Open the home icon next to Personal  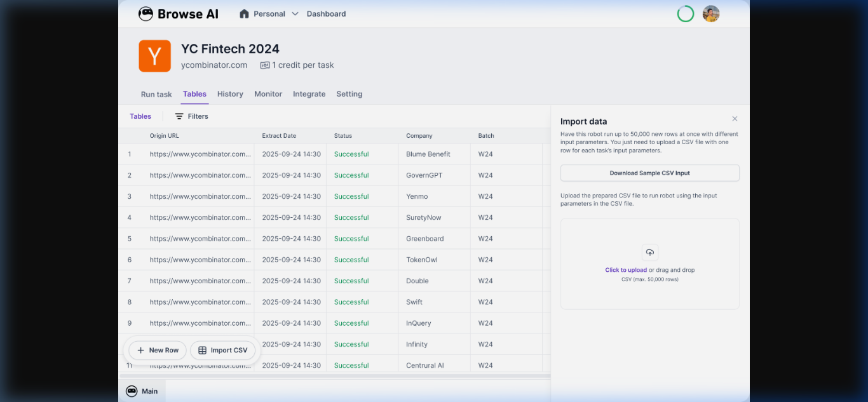244,14
